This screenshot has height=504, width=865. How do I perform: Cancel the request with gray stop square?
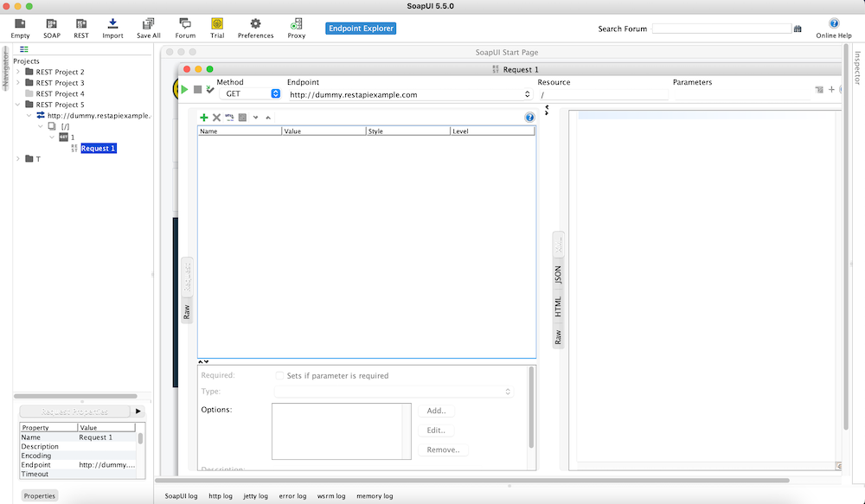pyautogui.click(x=197, y=89)
